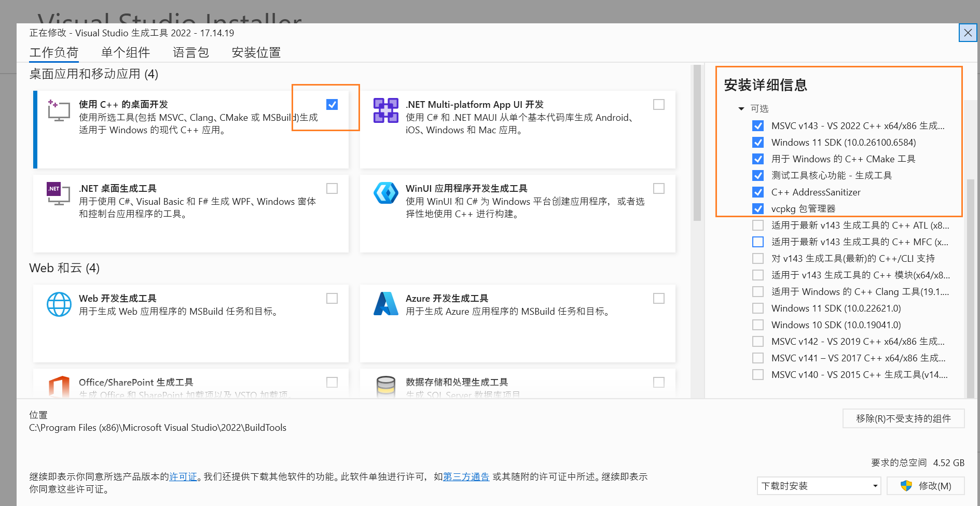The width and height of the screenshot is (980, 506).
Task: Click the .NET Multi-platform App UI icon
Action: 385,110
